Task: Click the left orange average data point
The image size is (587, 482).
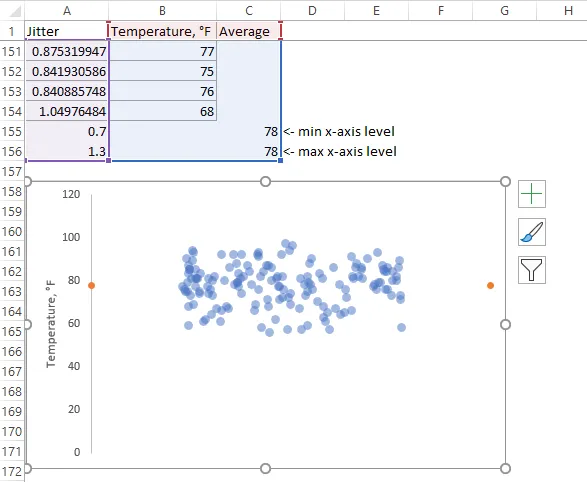Action: (x=91, y=286)
